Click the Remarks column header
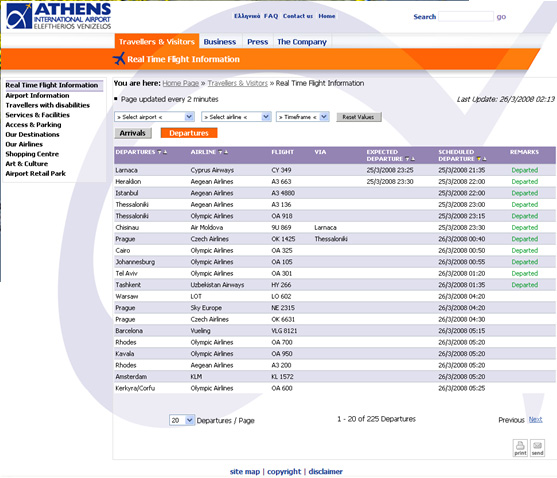The width and height of the screenshot is (557, 478). 524,152
